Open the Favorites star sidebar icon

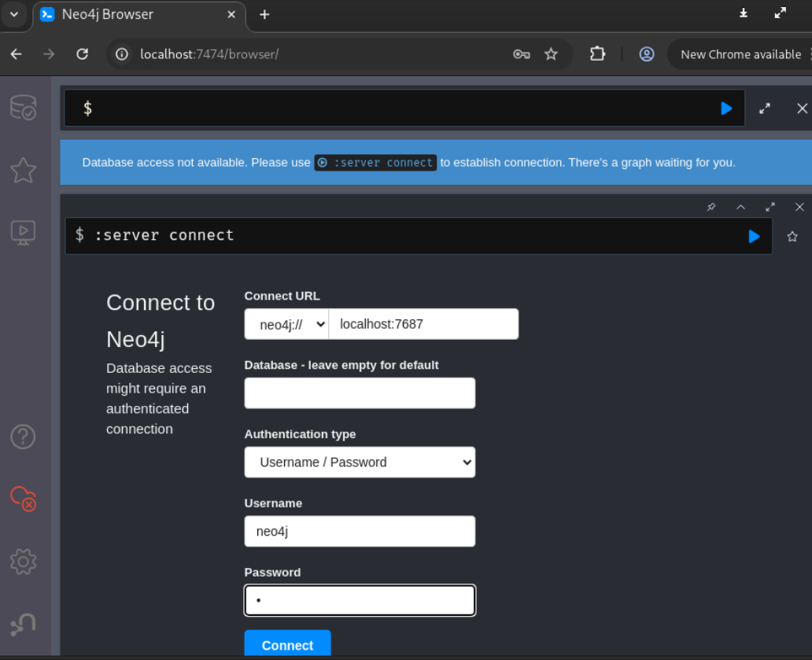click(x=24, y=170)
